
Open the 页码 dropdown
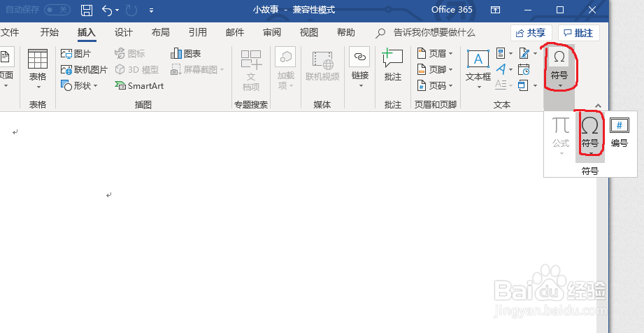point(435,85)
